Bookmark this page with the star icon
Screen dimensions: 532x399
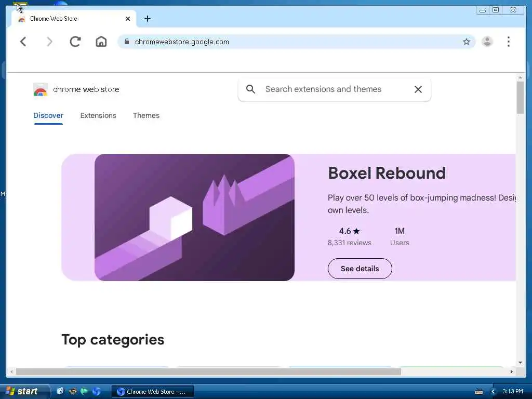pos(467,42)
